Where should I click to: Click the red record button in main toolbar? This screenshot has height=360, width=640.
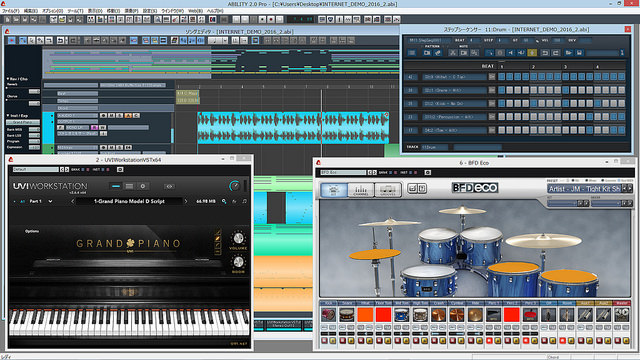[x=271, y=19]
